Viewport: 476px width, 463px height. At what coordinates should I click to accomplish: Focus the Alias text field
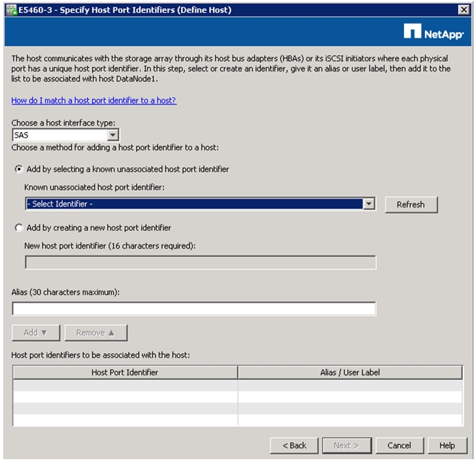pos(194,309)
